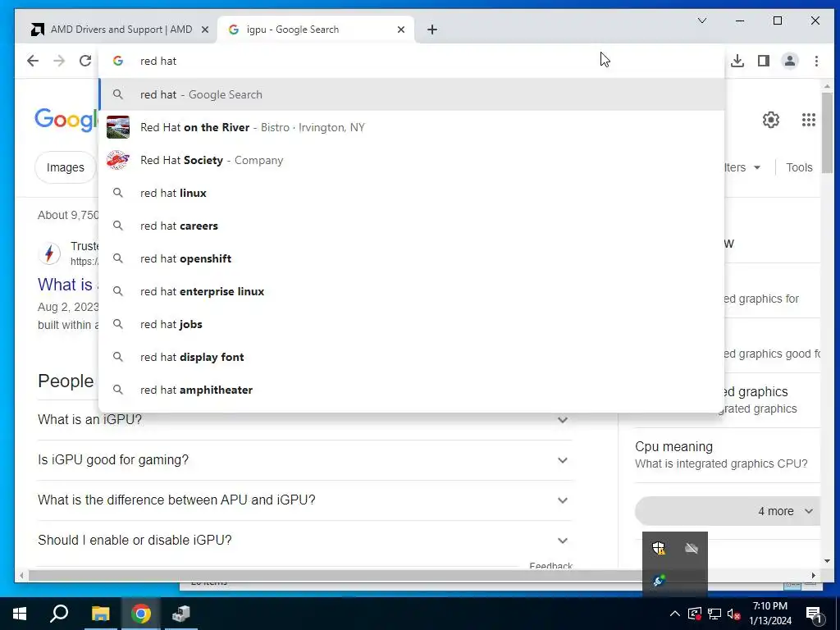The width and height of the screenshot is (840, 630).
Task: Select 'red hat linux' suggestion
Action: coord(412,193)
